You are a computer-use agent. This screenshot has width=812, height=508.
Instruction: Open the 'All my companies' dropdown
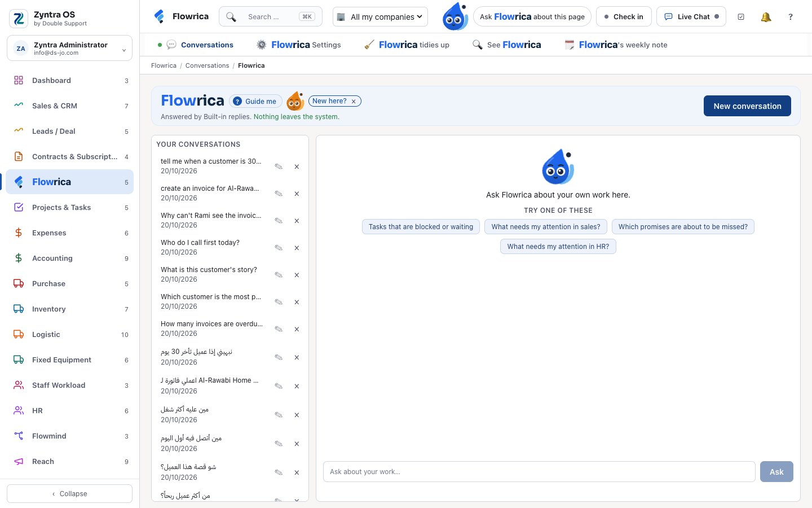tap(380, 17)
